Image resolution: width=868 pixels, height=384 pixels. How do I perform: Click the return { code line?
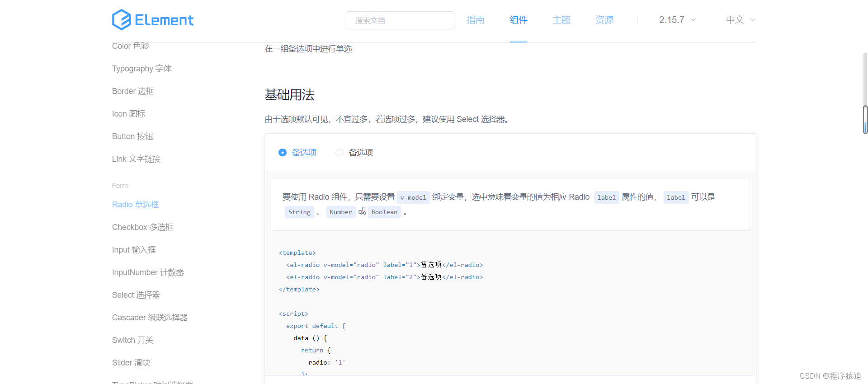(316, 350)
